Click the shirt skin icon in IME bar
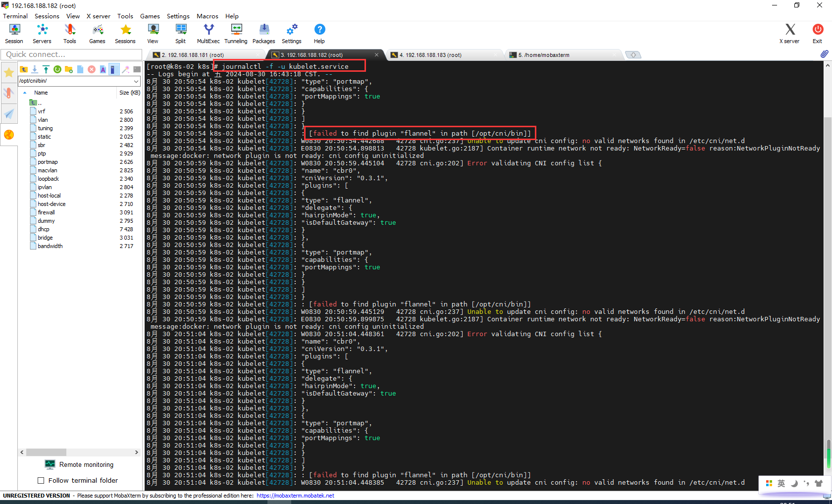The width and height of the screenshot is (832, 504). (x=819, y=484)
